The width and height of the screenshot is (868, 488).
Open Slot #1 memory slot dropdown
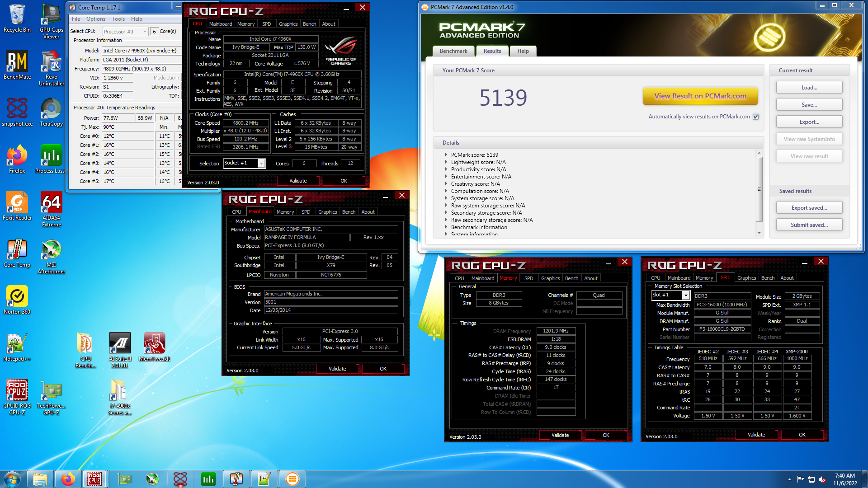coord(670,295)
